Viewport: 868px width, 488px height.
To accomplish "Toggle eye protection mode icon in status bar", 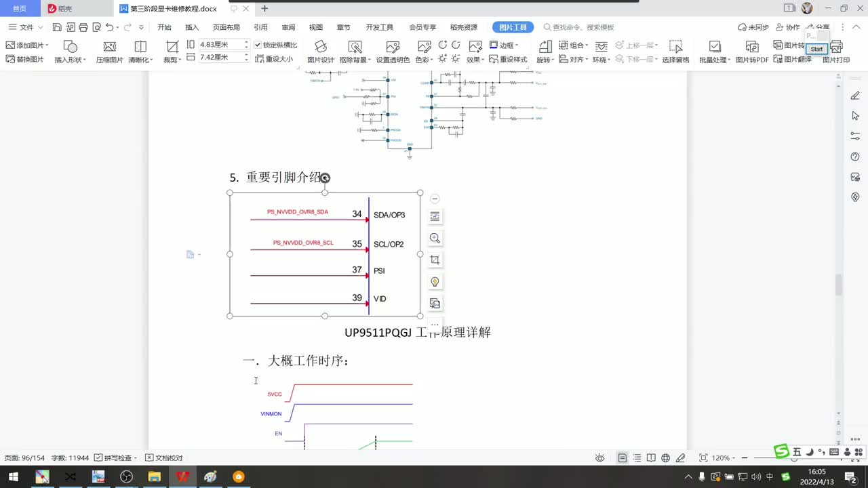I will (599, 458).
